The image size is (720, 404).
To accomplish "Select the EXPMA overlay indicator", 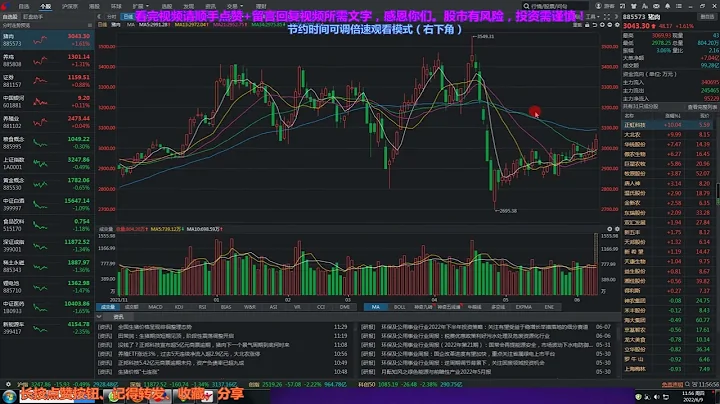I will 523,307.
